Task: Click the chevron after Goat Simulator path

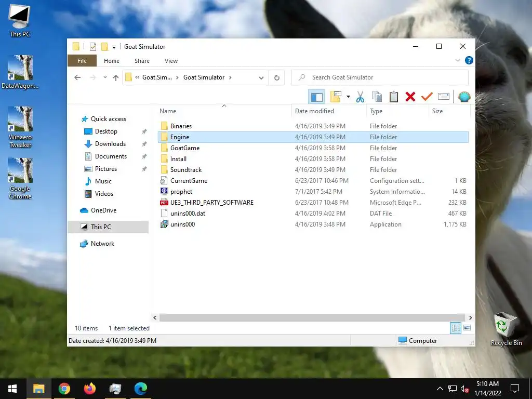Action: pos(230,78)
